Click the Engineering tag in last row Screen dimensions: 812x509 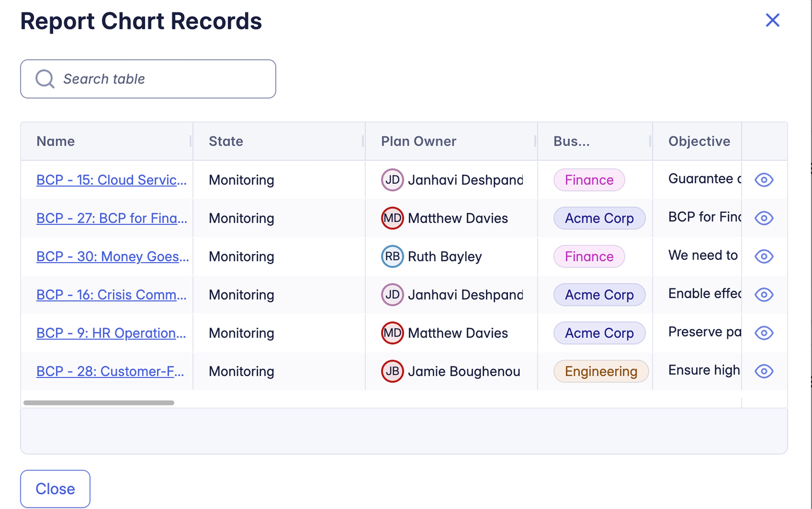click(x=601, y=371)
